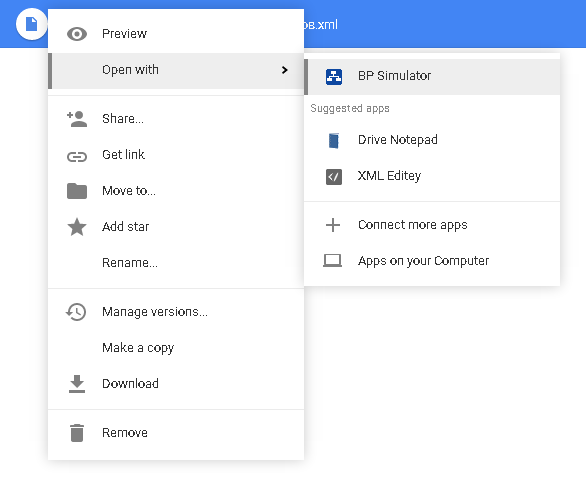Image resolution: width=586 pixels, height=483 pixels.
Task: Click the add-person icon beside Share
Action: tap(77, 119)
